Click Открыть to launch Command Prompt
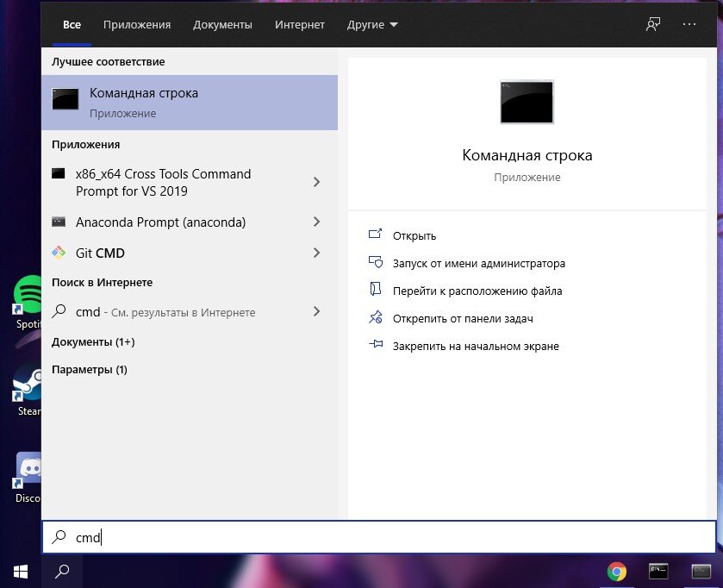 [414, 235]
